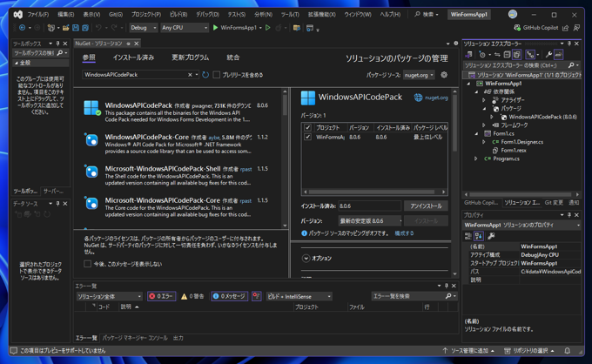Click the Properties alphabetical sort icon
The image size is (592, 364).
[x=479, y=236]
